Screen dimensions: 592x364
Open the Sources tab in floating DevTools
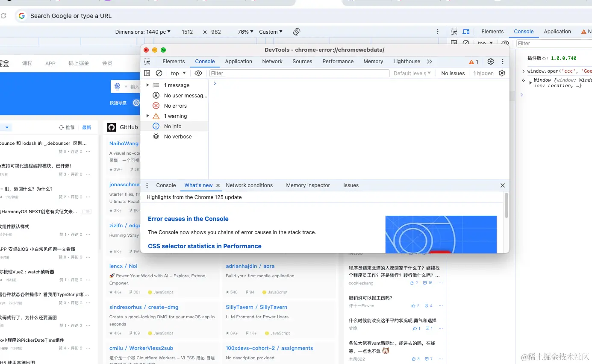pyautogui.click(x=302, y=62)
